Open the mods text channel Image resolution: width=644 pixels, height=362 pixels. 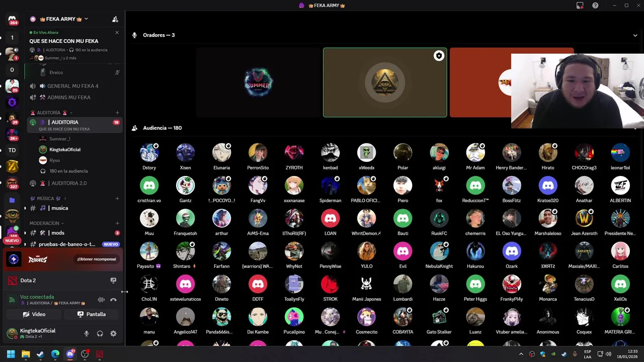[x=74, y=233]
